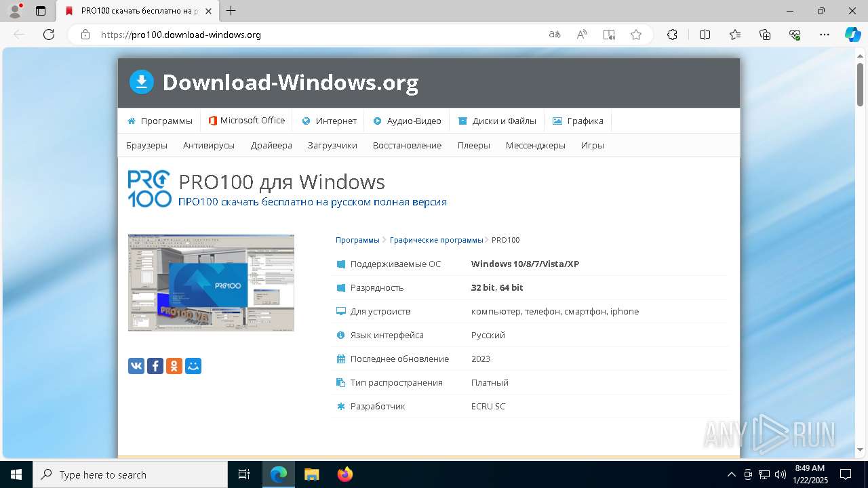The width and height of the screenshot is (868, 488).
Task: Click the Windows 10/8/7/Vista/XP value
Action: click(525, 264)
